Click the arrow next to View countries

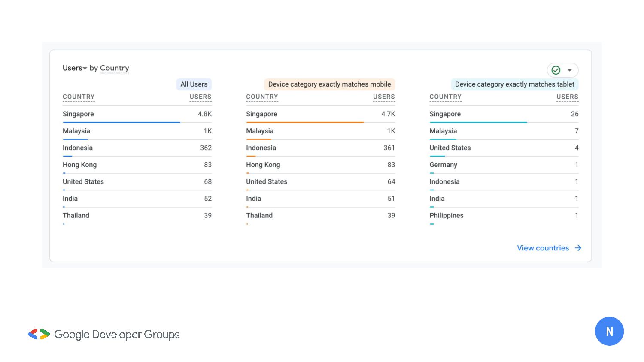pyautogui.click(x=578, y=248)
